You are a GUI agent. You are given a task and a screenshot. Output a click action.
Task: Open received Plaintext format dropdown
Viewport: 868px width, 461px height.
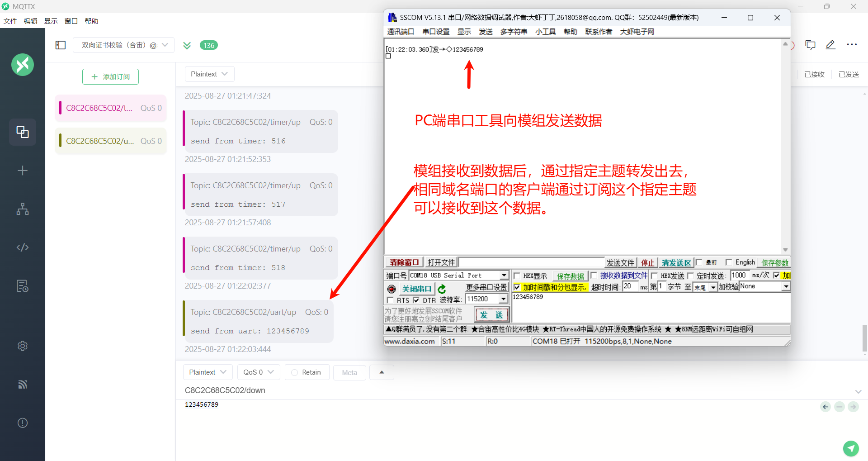(x=209, y=74)
